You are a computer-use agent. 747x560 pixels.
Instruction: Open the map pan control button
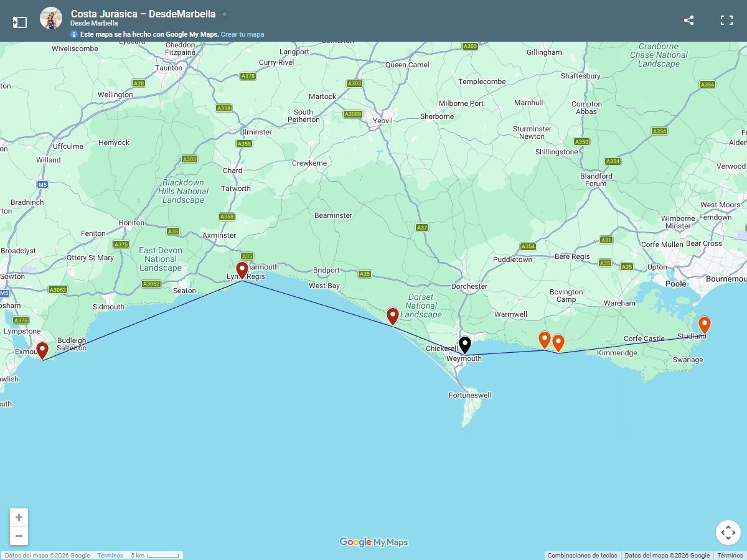click(728, 533)
